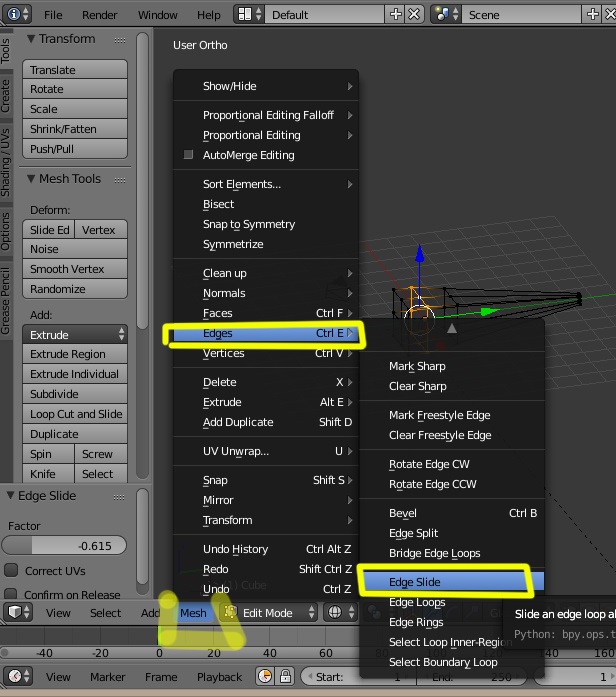Expand Proportional Editing Falloff submenu

click(x=266, y=115)
